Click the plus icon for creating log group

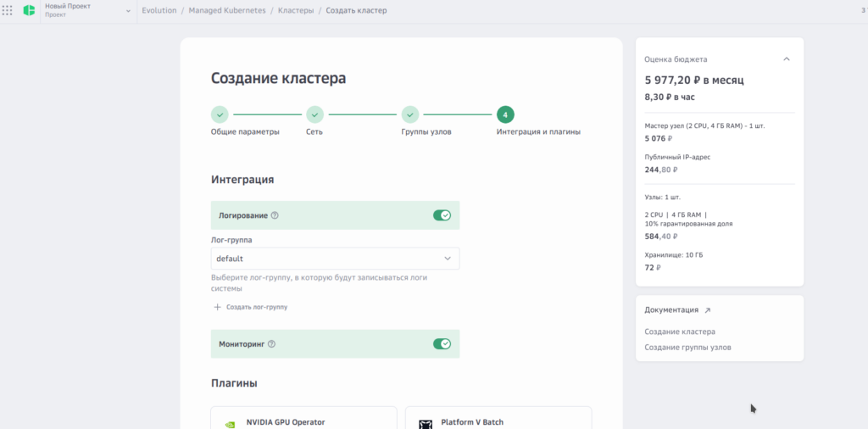217,307
